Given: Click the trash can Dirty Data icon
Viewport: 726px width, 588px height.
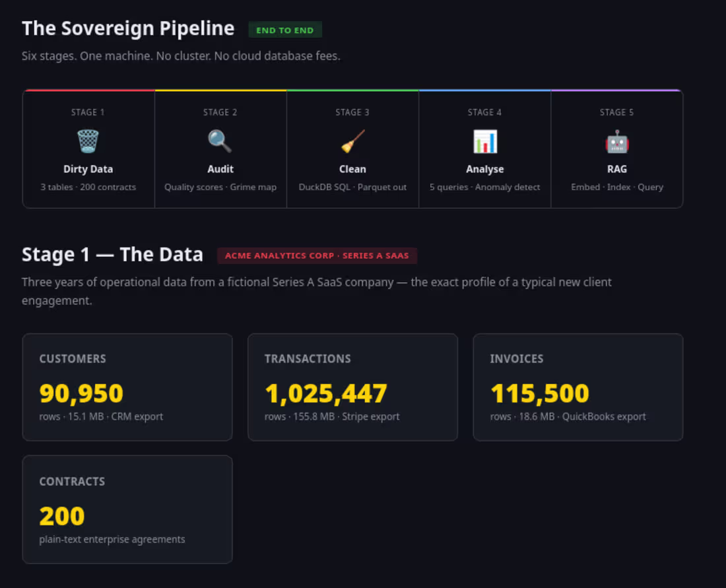Looking at the screenshot, I should tap(88, 141).
